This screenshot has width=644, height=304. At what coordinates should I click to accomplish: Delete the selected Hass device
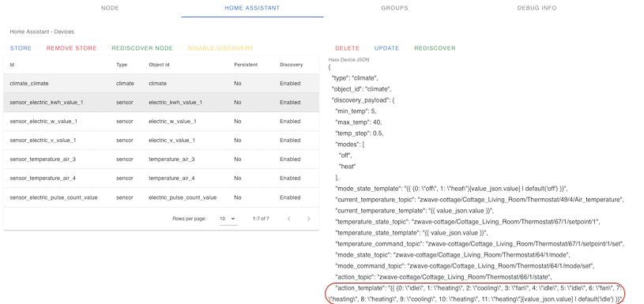[347, 48]
